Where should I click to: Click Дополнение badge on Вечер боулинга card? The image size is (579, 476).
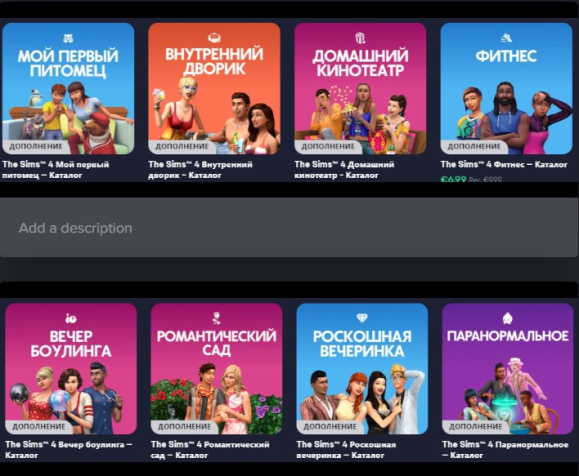[38, 427]
